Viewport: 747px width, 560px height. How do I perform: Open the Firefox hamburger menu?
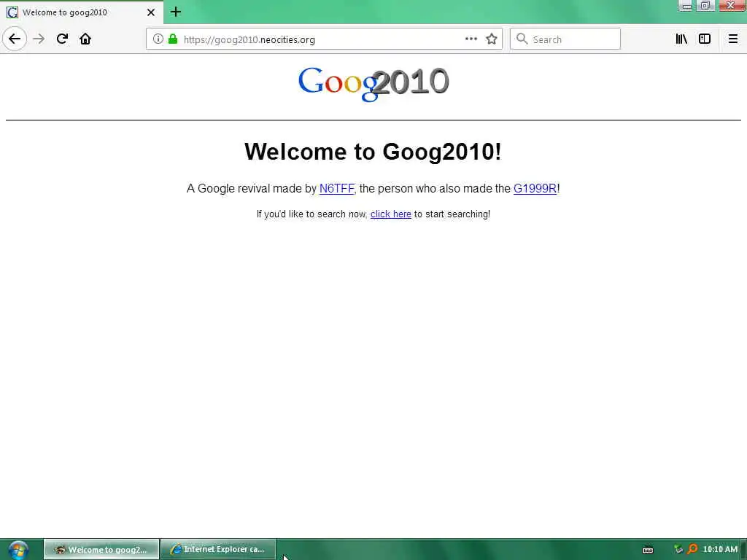point(732,39)
